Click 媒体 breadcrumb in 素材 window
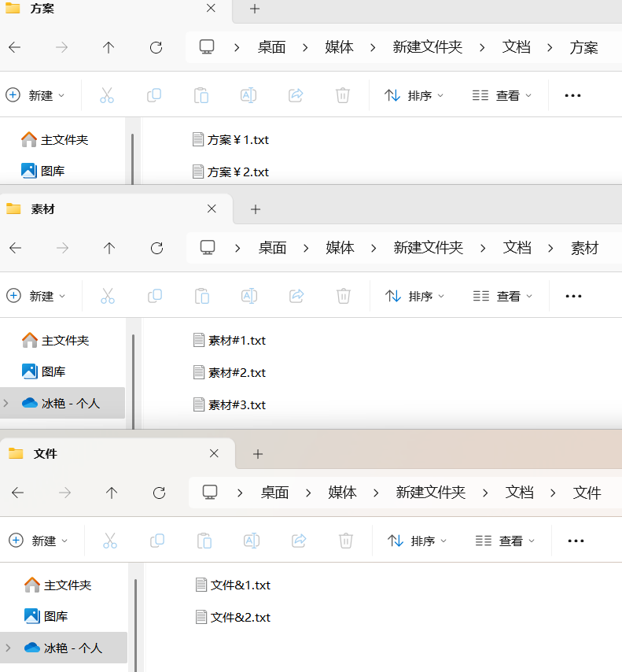 click(340, 248)
